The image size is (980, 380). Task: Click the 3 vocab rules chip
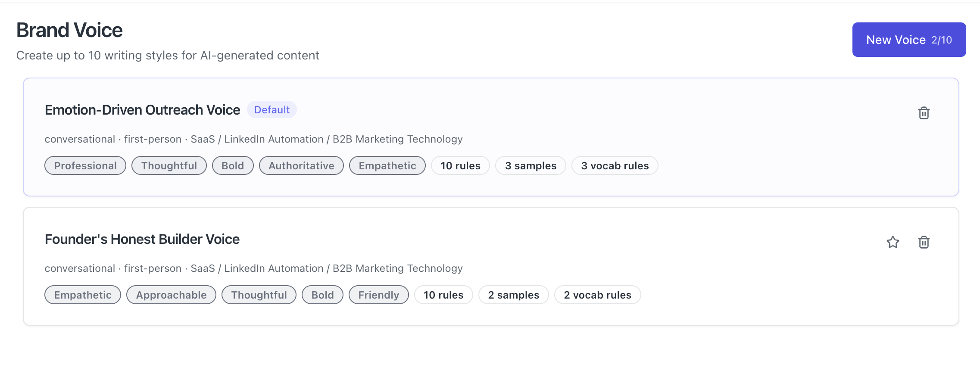pyautogui.click(x=615, y=166)
